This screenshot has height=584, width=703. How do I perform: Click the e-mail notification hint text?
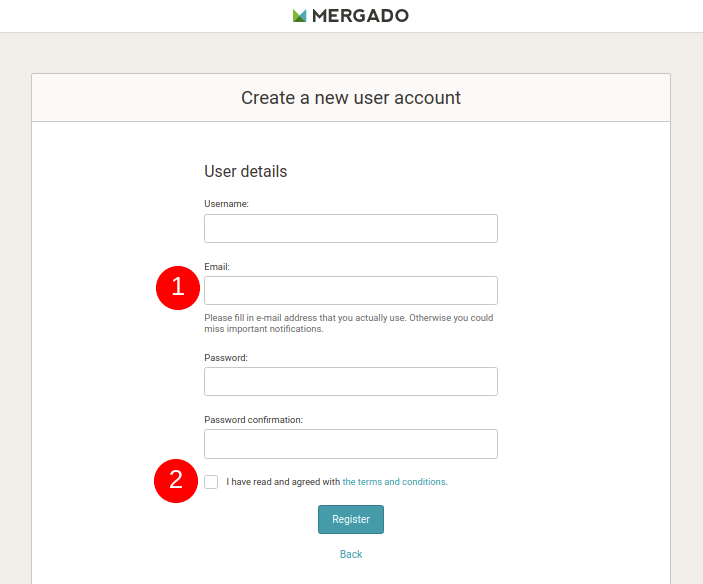(x=349, y=323)
